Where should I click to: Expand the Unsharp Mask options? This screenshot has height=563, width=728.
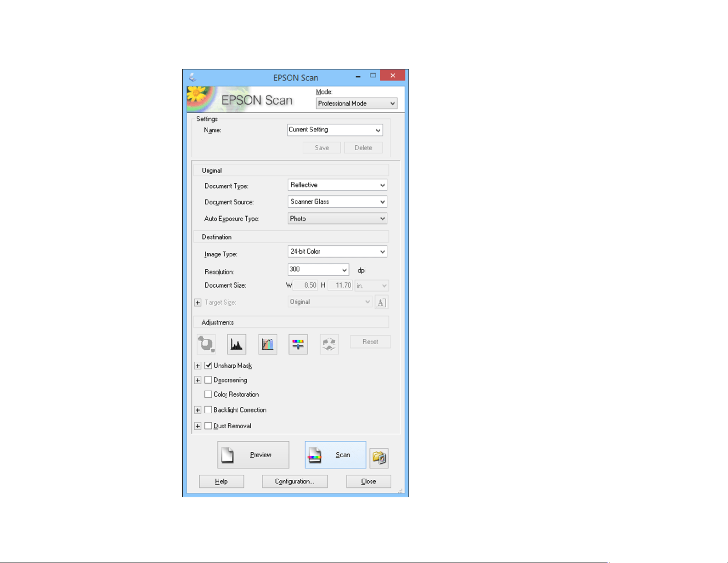click(198, 366)
